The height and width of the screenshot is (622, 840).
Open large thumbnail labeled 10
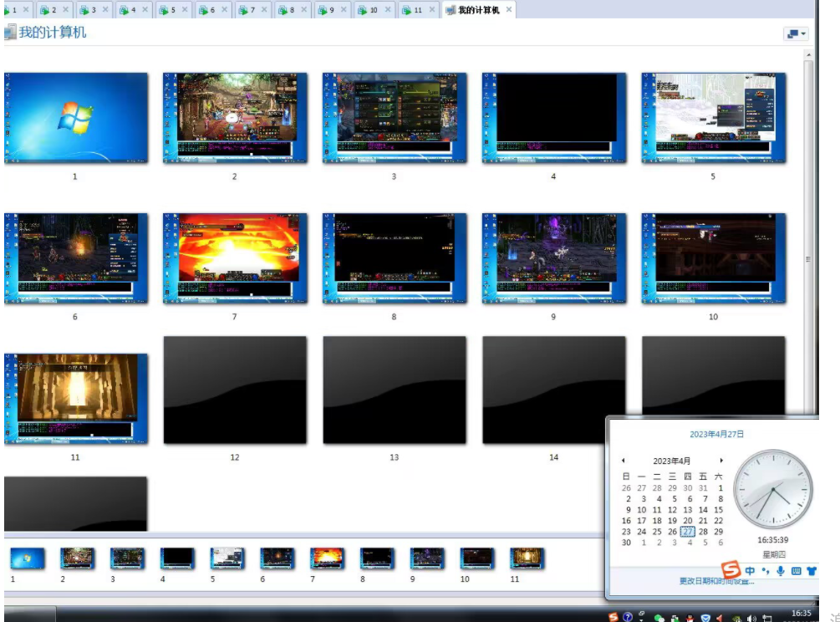pos(714,258)
